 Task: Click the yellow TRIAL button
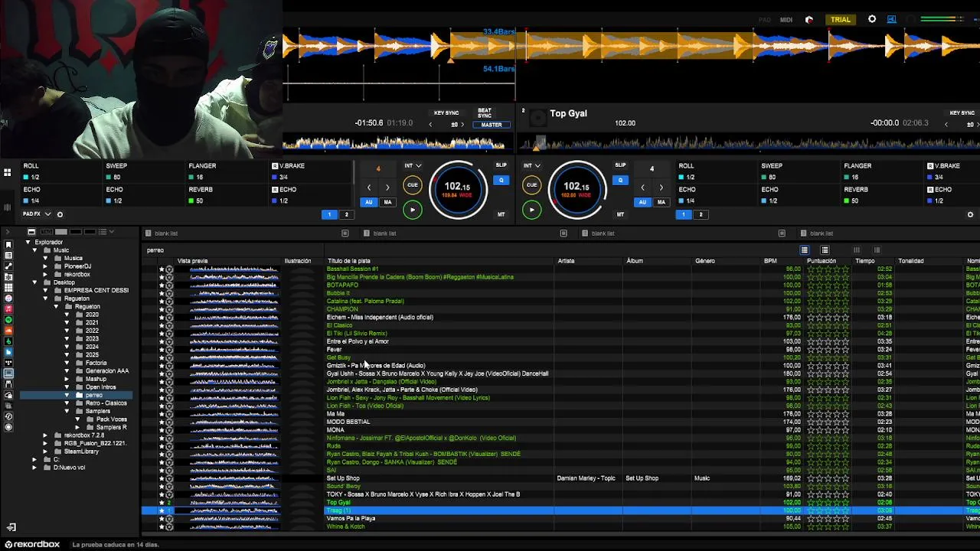point(841,19)
